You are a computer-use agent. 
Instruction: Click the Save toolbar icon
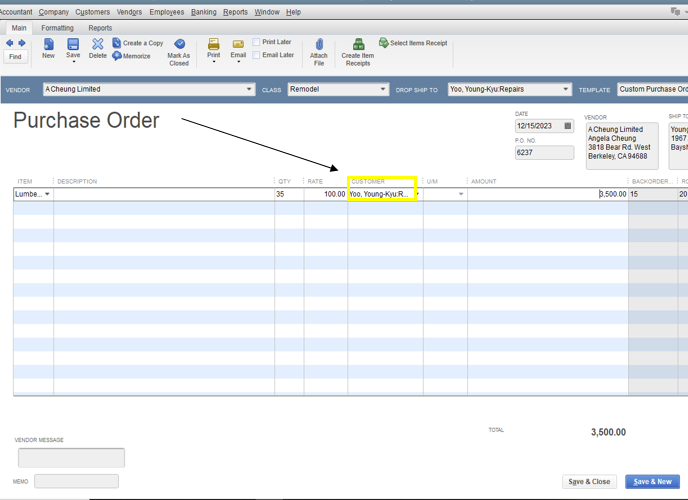tap(73, 44)
